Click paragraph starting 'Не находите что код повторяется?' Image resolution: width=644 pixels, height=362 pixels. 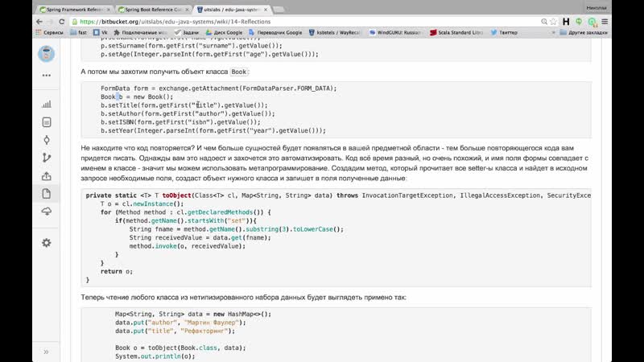(335, 163)
